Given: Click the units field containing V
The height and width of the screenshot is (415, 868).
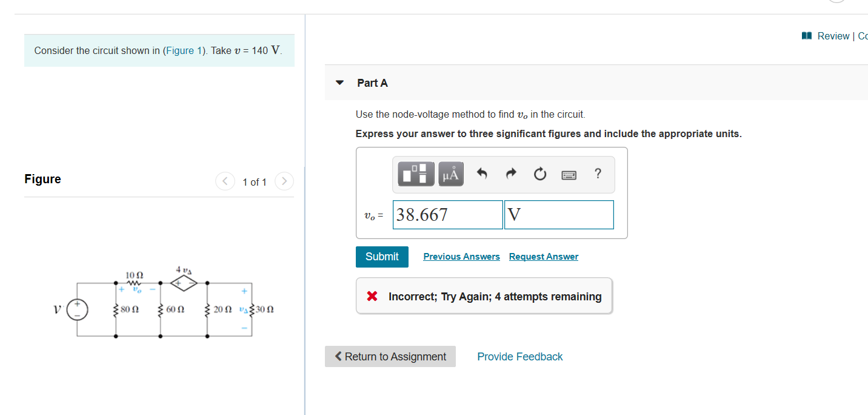Looking at the screenshot, I should point(559,215).
